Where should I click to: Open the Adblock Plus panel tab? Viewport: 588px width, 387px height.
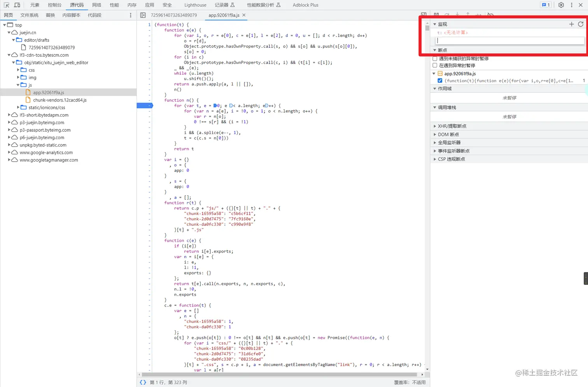pos(306,5)
